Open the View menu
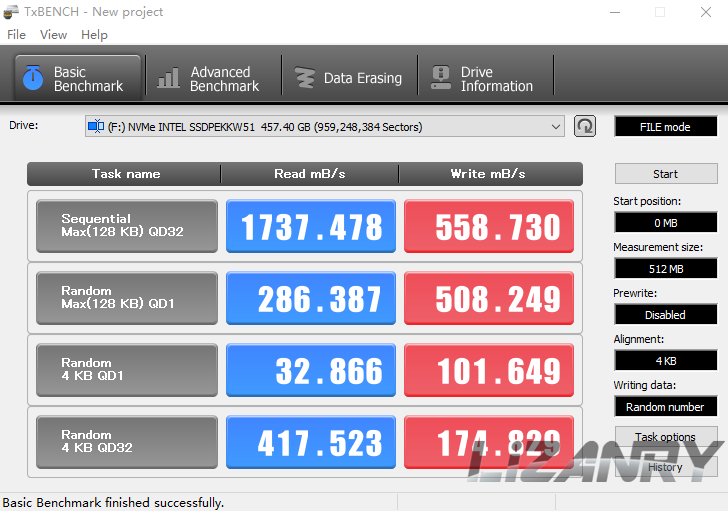The image size is (728, 511). (53, 34)
